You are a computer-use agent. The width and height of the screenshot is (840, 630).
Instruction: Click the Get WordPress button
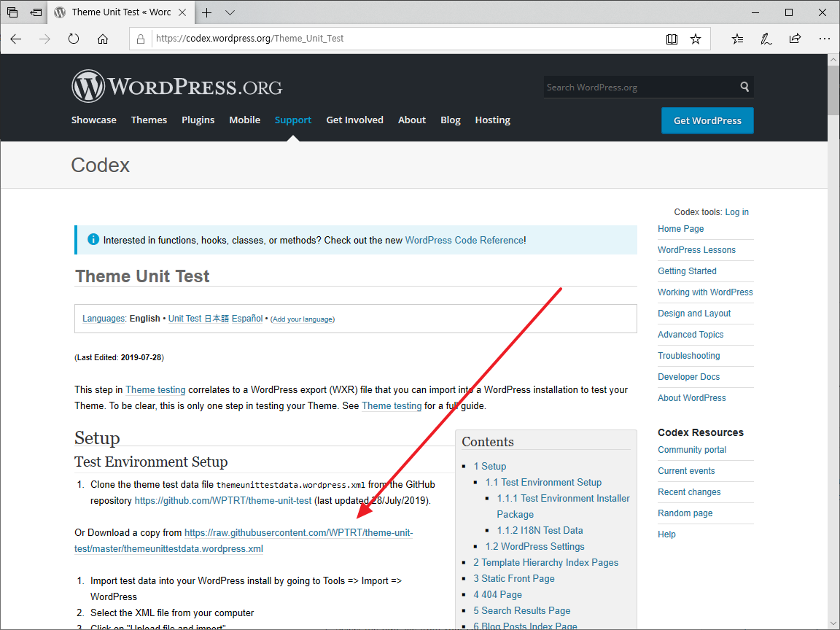click(708, 120)
